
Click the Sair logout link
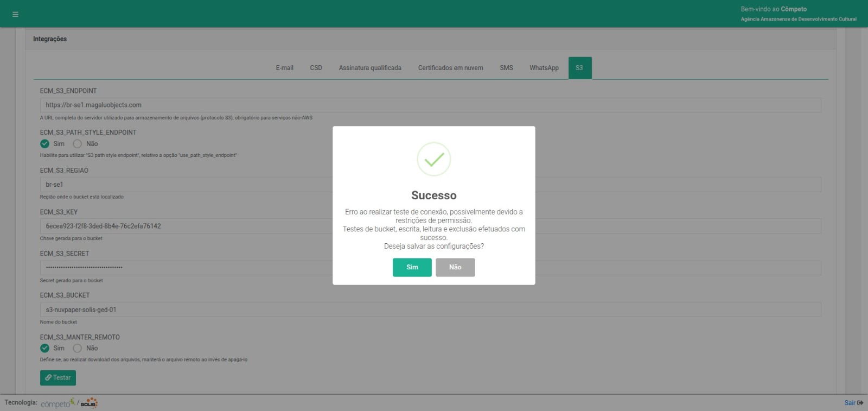[853, 403]
